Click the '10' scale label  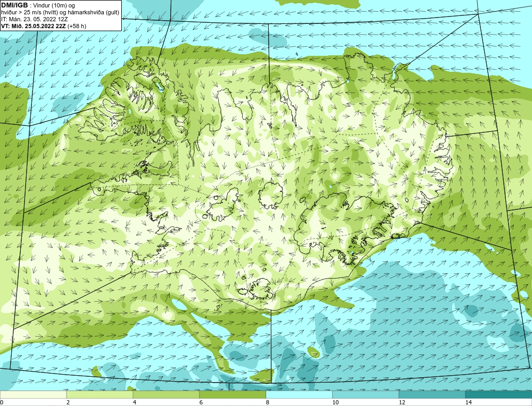[x=336, y=402]
